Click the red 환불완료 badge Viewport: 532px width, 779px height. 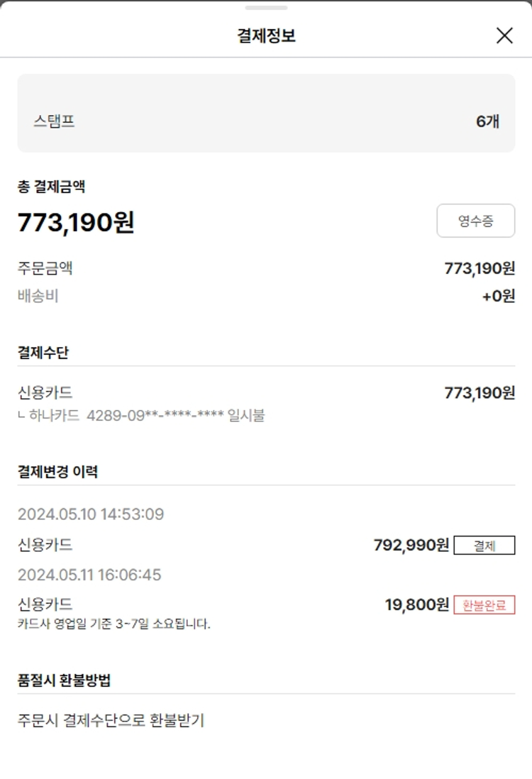(484, 605)
